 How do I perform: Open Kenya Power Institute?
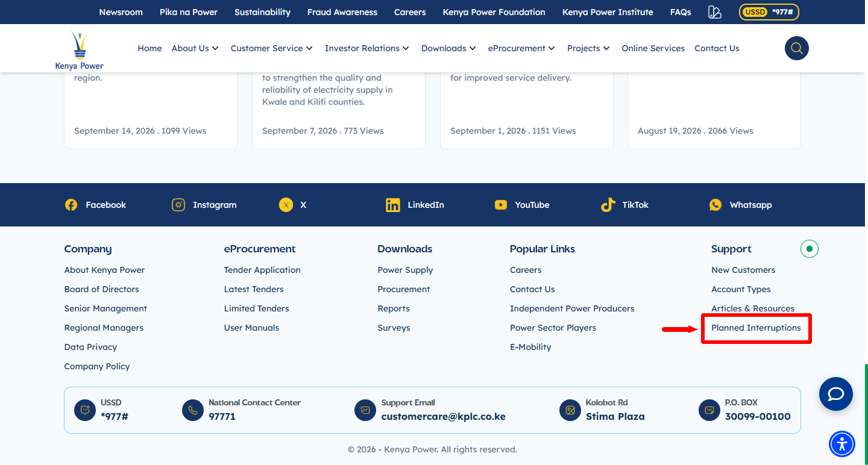coord(608,12)
